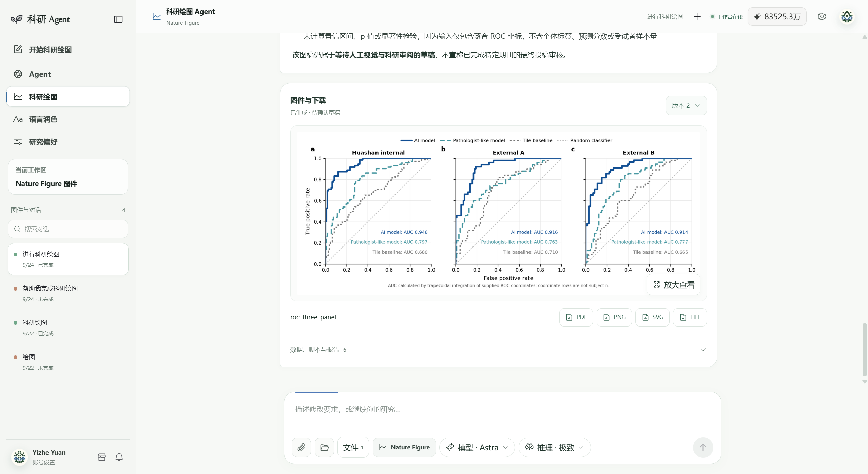
Task: Download the figure as SVG
Action: click(652, 317)
